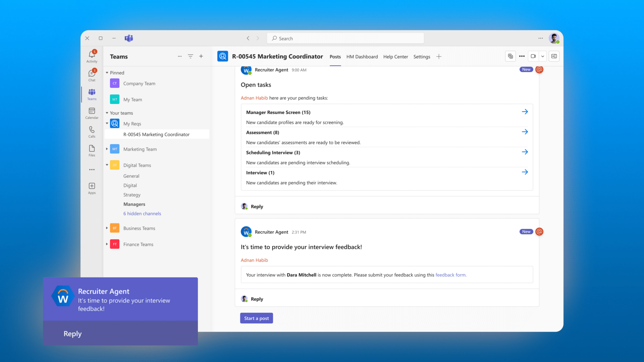Switch to the HM Dashboard tab
Image resolution: width=644 pixels, height=362 pixels.
[362, 57]
